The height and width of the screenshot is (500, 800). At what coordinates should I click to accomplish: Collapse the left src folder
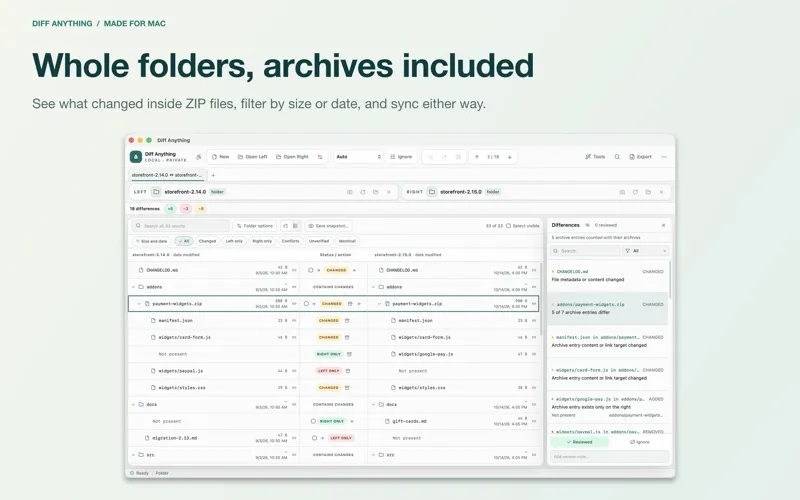134,455
